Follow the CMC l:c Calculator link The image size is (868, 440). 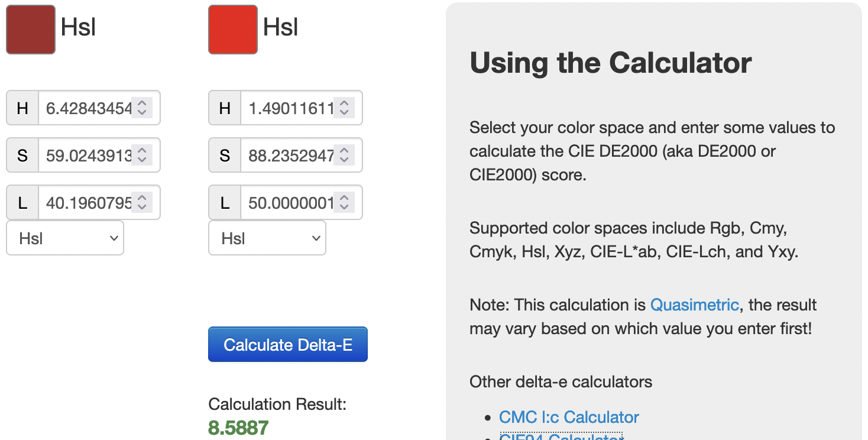[x=569, y=418]
